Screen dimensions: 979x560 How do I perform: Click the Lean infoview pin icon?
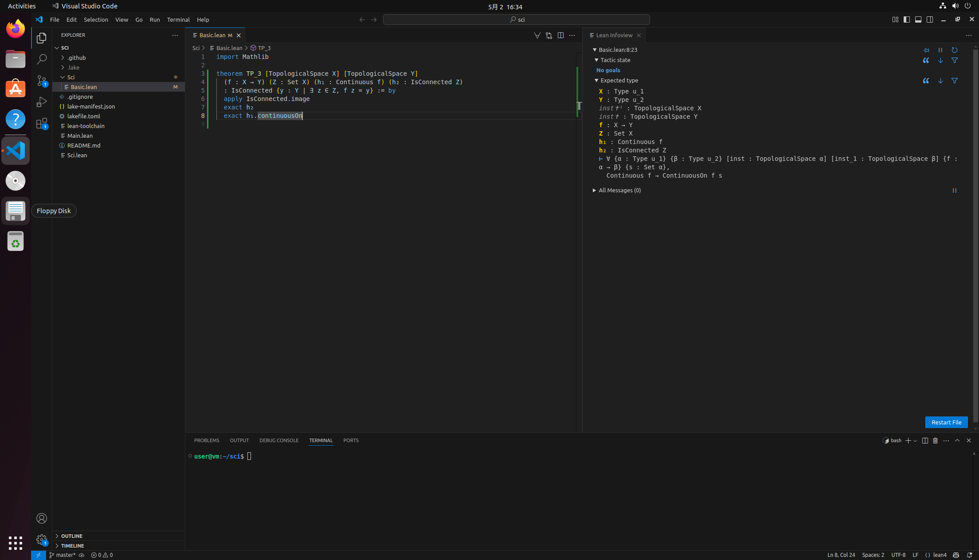click(x=926, y=50)
